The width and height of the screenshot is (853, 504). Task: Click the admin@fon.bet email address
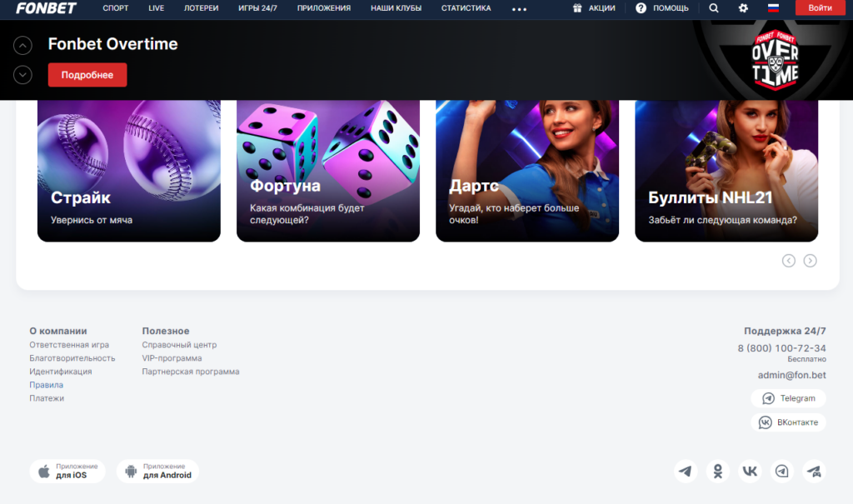[791, 375]
